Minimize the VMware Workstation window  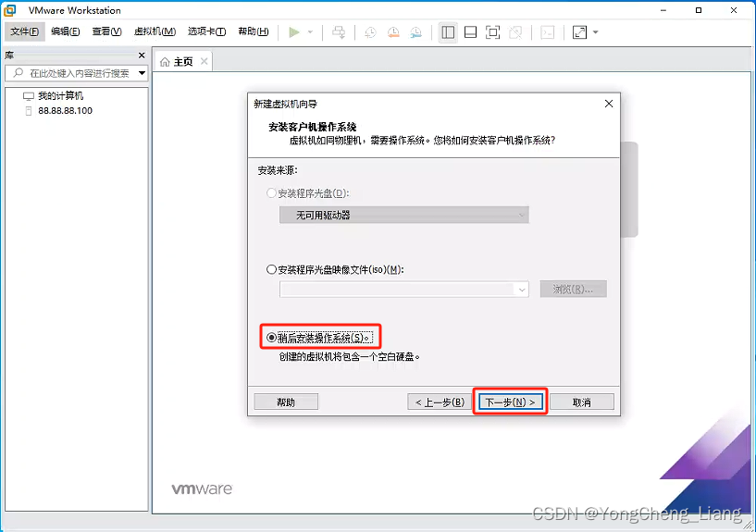pyautogui.click(x=663, y=10)
